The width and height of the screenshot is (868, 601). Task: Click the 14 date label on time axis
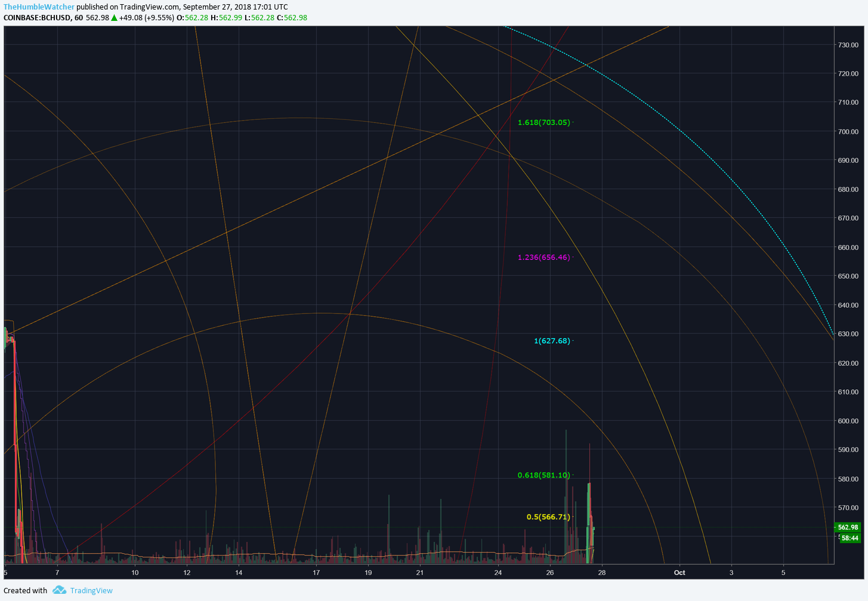point(239,573)
